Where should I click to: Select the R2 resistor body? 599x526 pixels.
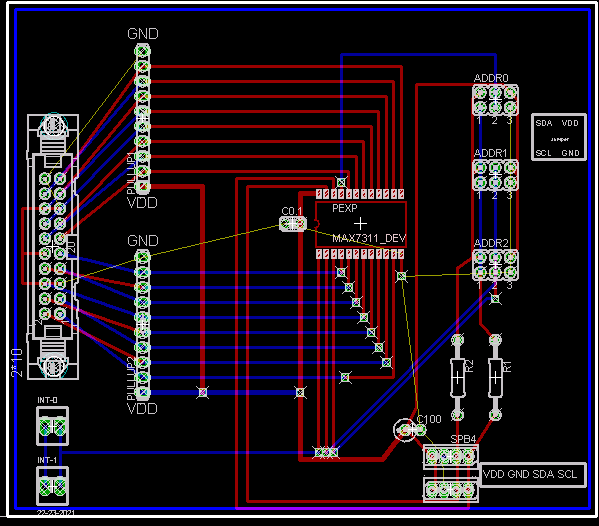[458, 378]
